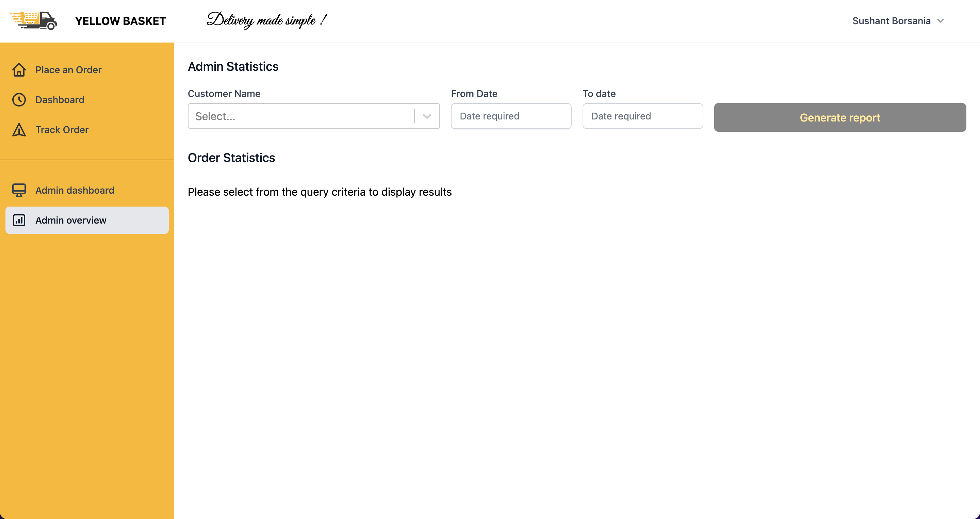The height and width of the screenshot is (519, 980).
Task: Click the home icon beside Place an Order
Action: (x=19, y=70)
